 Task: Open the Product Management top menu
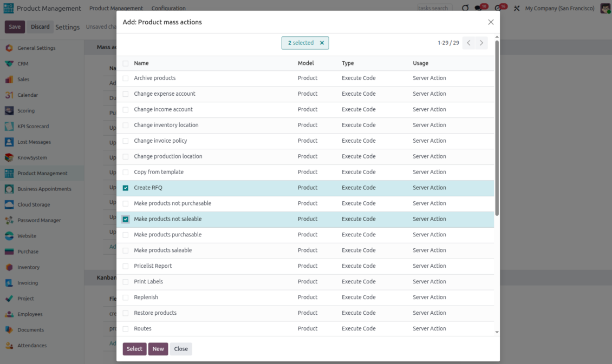[116, 9]
